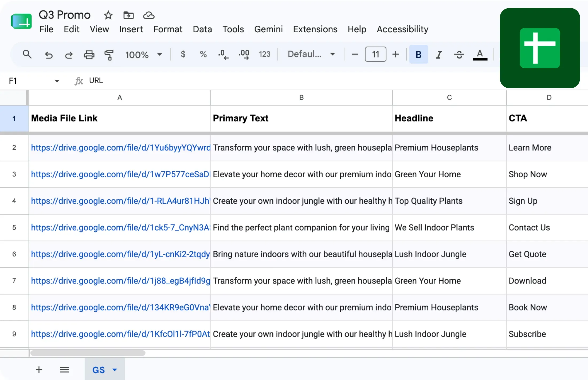Select the 'Top Quality Plants' cell
Image resolution: width=588 pixels, height=380 pixels.
pyautogui.click(x=449, y=201)
